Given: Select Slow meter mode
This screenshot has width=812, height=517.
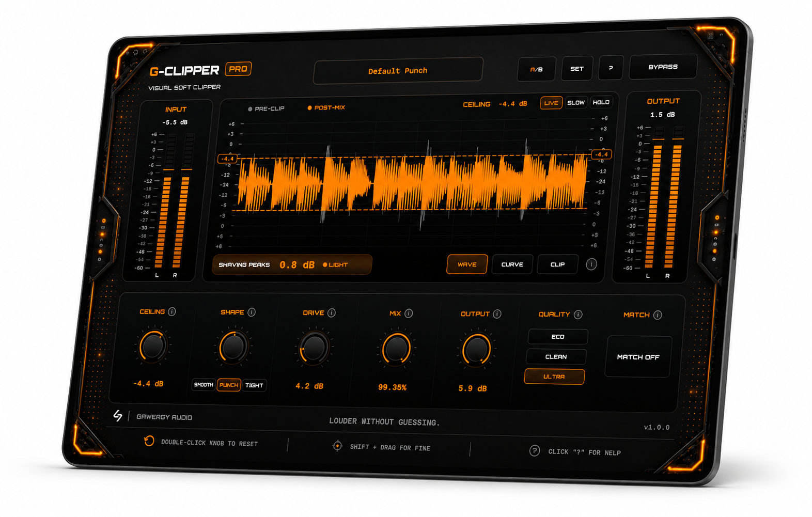Looking at the screenshot, I should pyautogui.click(x=576, y=102).
